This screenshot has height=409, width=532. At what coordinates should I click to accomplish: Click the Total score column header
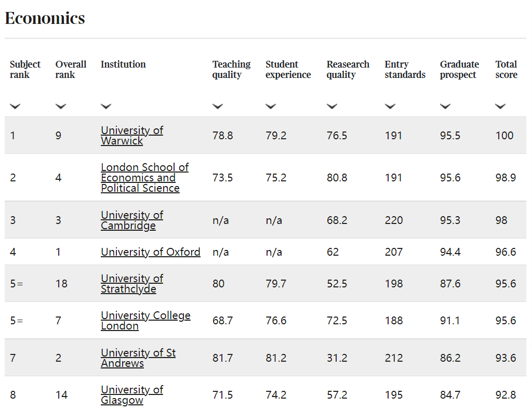(506, 70)
